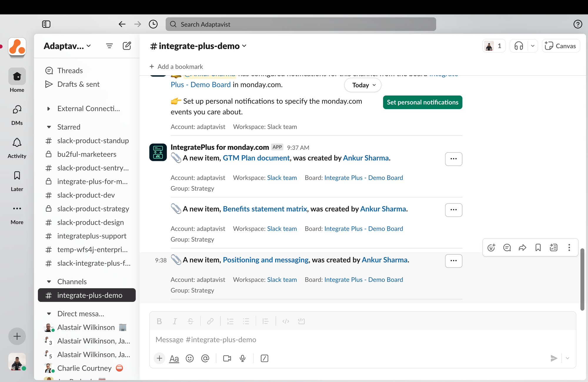Open the DMs tab
588x382 pixels.
[17, 115]
